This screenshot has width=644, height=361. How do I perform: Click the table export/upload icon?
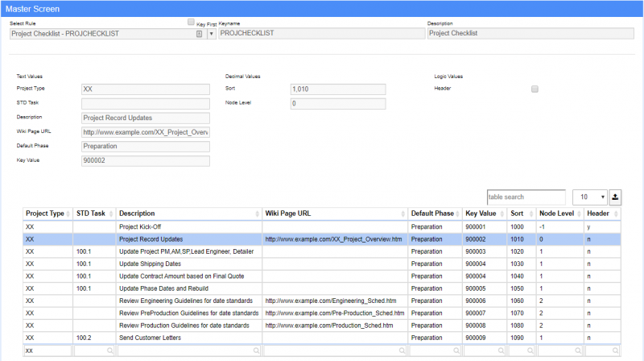(x=616, y=197)
